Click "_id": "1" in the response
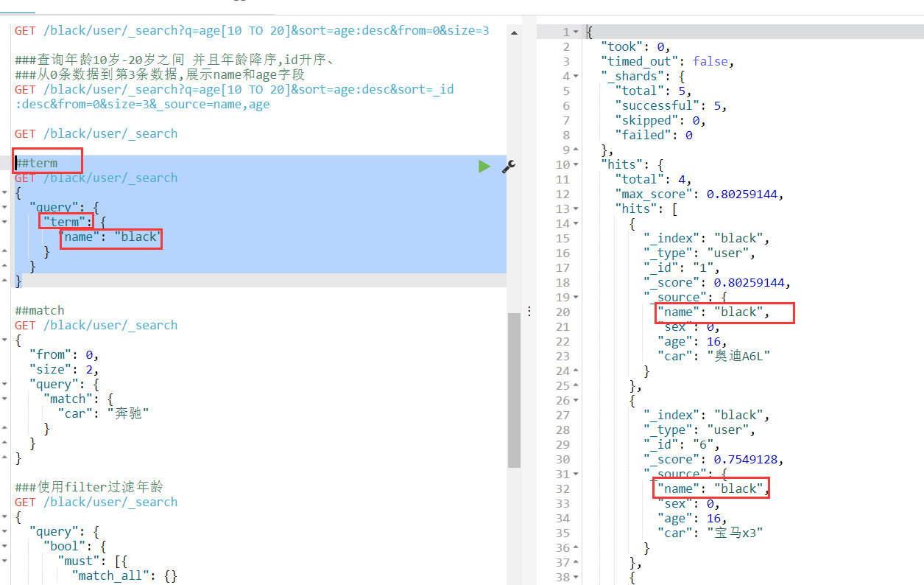Screen dimensions: 924x585 point(682,267)
